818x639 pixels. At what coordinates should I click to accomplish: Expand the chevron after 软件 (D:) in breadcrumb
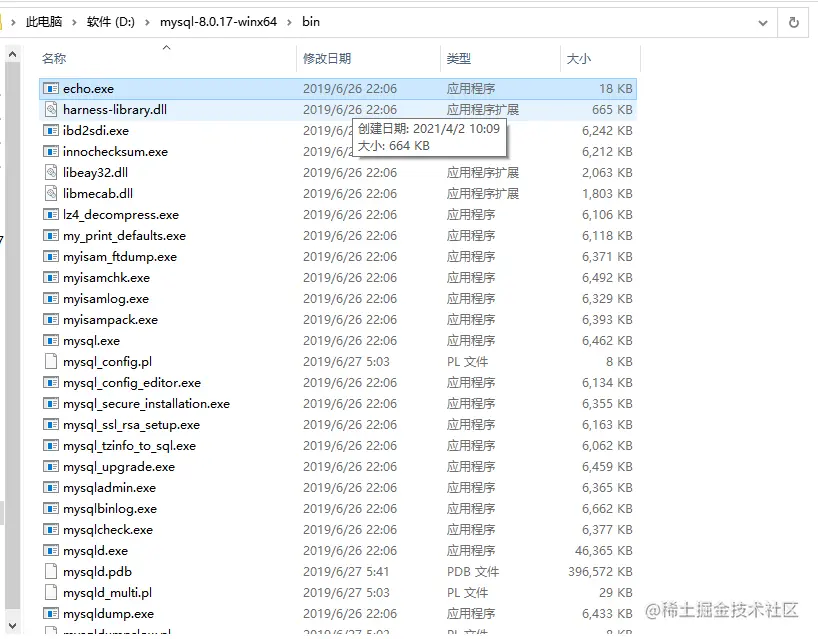[148, 22]
